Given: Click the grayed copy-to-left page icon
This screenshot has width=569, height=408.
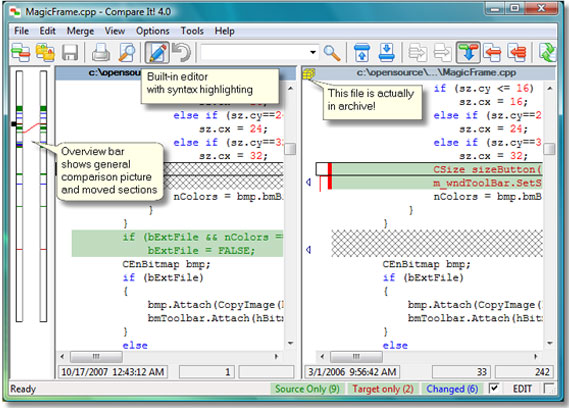Looking at the screenshot, I should (x=442, y=53).
